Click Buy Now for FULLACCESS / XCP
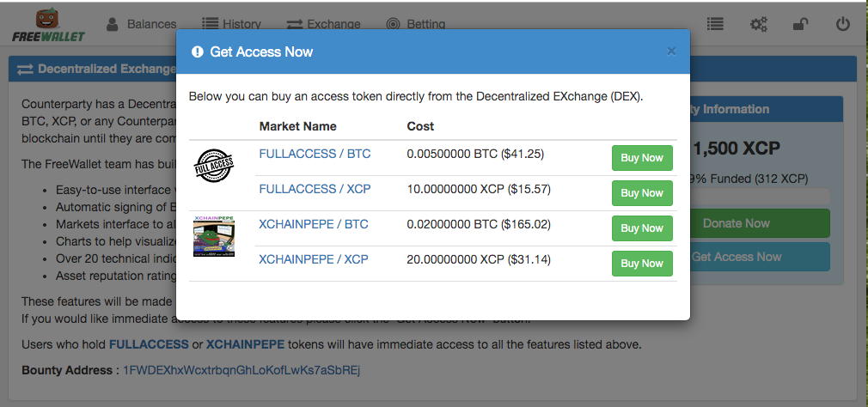This screenshot has width=868, height=407. point(642,193)
